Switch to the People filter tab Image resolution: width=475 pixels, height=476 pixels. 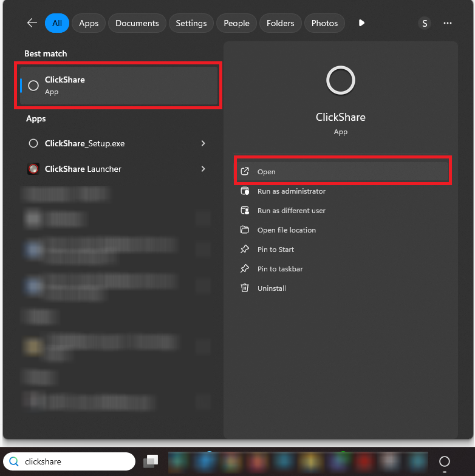(x=236, y=23)
